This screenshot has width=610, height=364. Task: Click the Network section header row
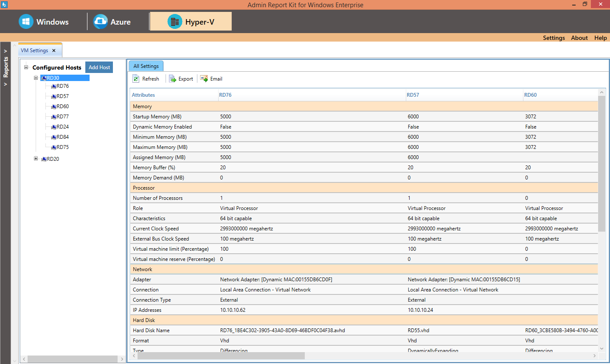coord(364,269)
